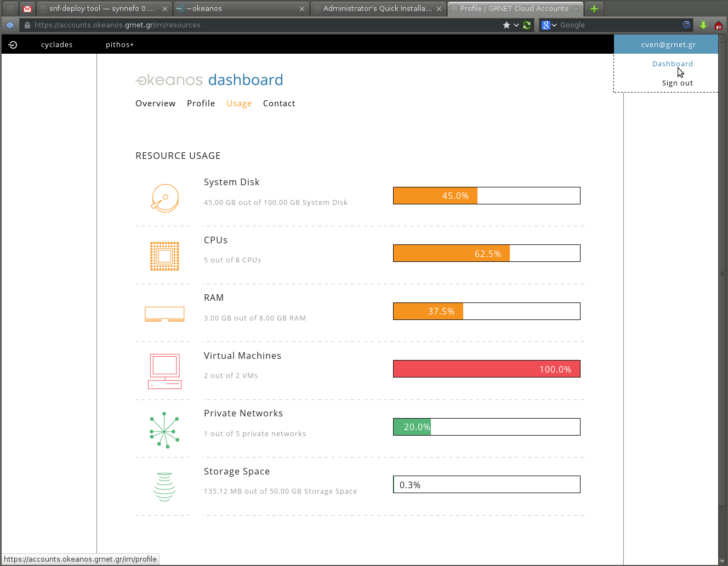Open the first pinned browser tab
This screenshot has width=728, height=566.
[10, 9]
